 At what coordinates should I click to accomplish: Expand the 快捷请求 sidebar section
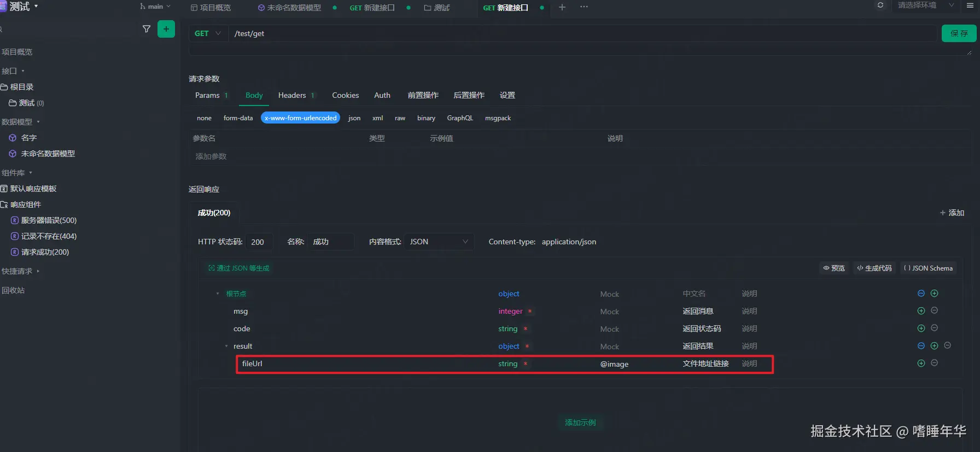coord(38,271)
